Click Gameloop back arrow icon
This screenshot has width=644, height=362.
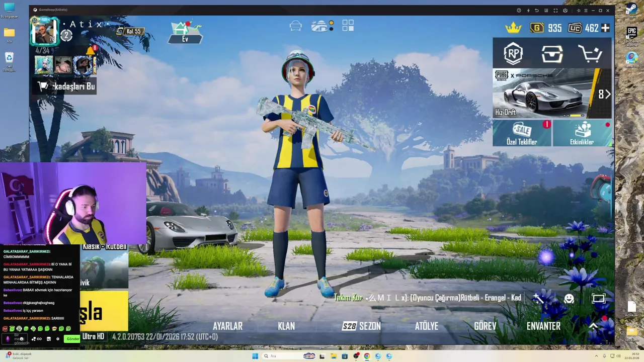[537, 10]
